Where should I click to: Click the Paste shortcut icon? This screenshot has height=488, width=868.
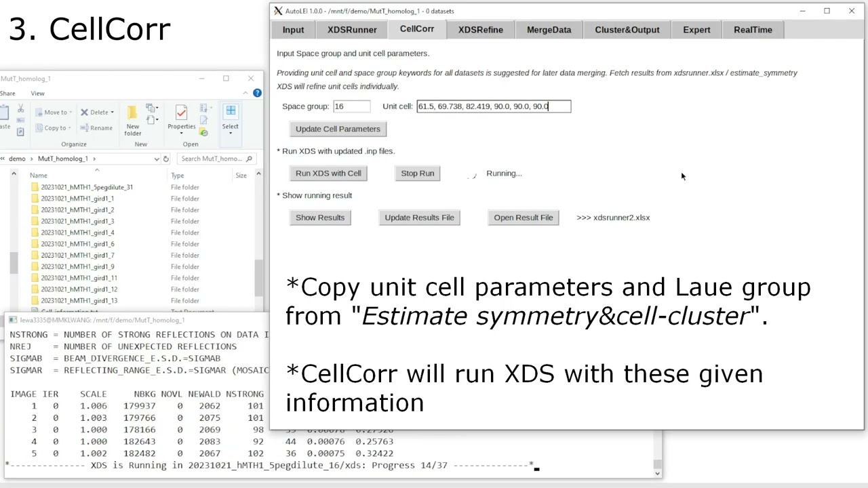click(20, 132)
